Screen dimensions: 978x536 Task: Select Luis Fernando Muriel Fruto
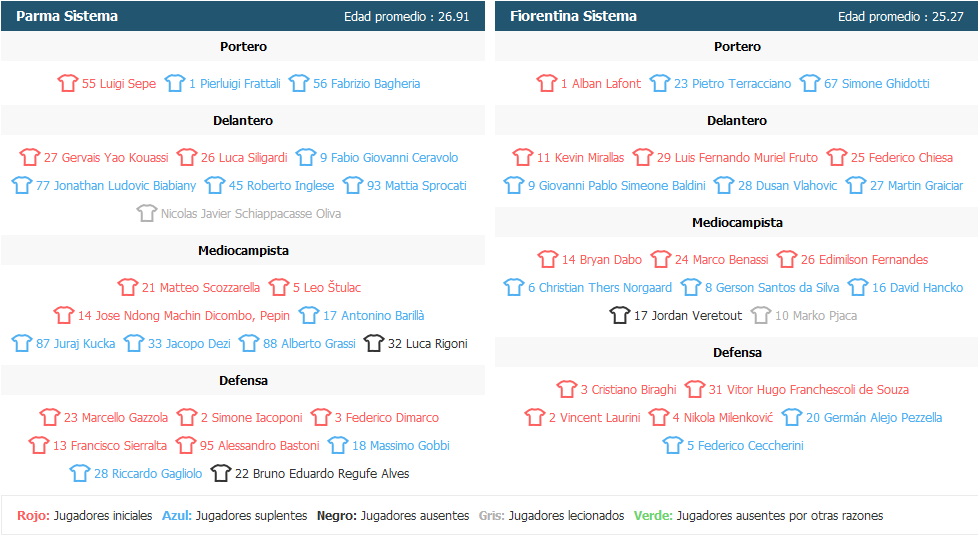[x=745, y=158]
